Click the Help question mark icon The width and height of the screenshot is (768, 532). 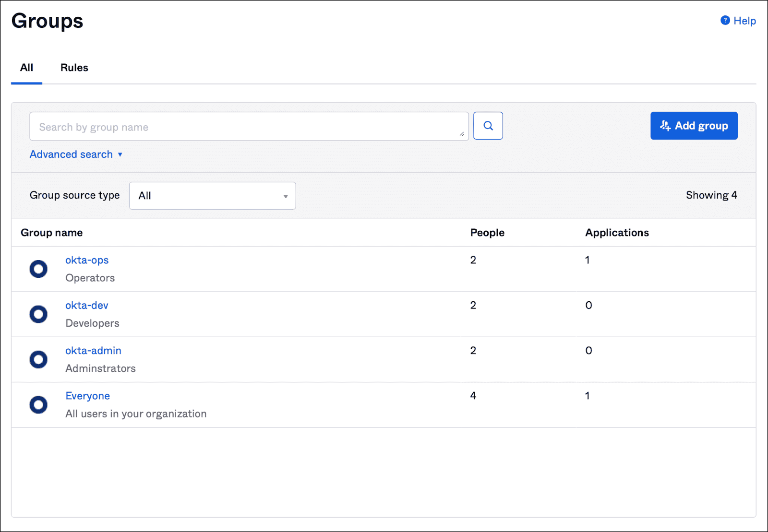coord(725,21)
